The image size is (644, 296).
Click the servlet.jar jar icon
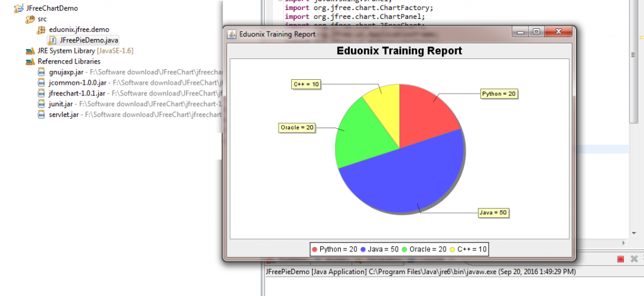pos(41,114)
